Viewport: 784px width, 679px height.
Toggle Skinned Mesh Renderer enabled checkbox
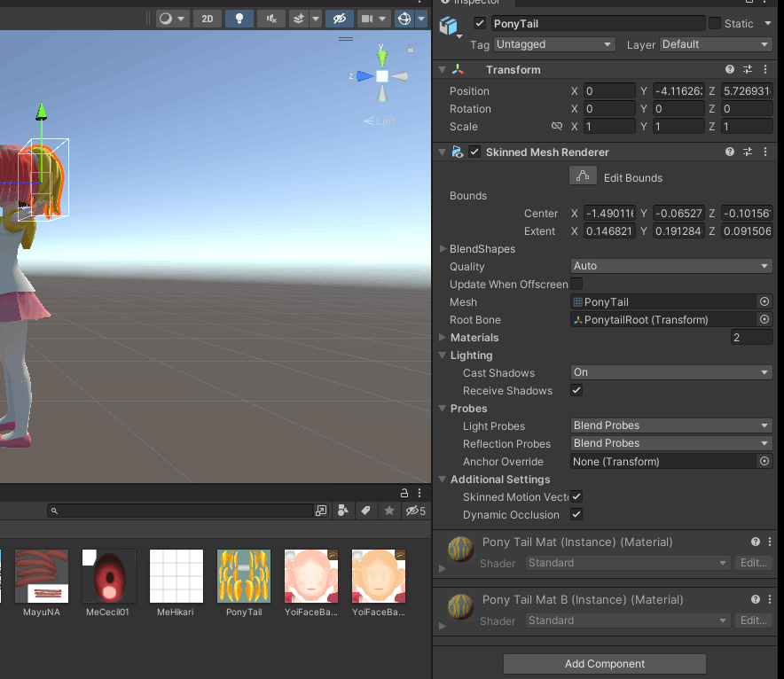(474, 152)
